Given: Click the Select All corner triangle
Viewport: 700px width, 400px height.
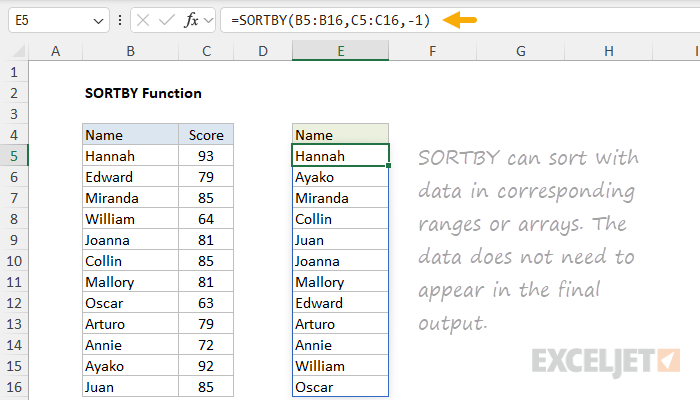Looking at the screenshot, I should [18, 51].
